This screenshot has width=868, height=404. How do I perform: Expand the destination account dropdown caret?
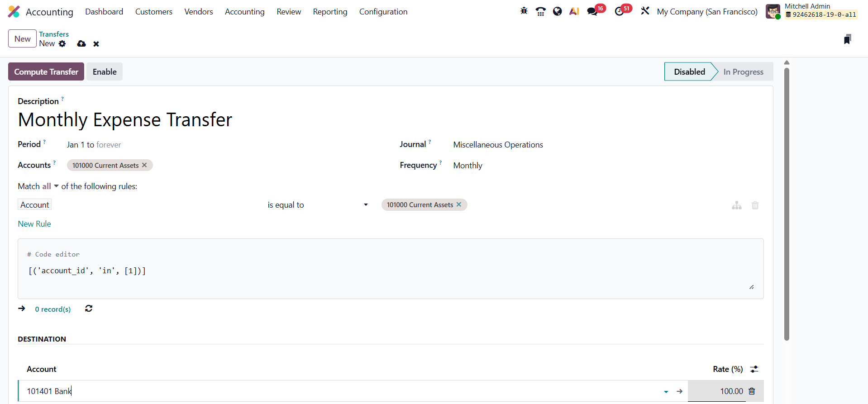(666, 392)
